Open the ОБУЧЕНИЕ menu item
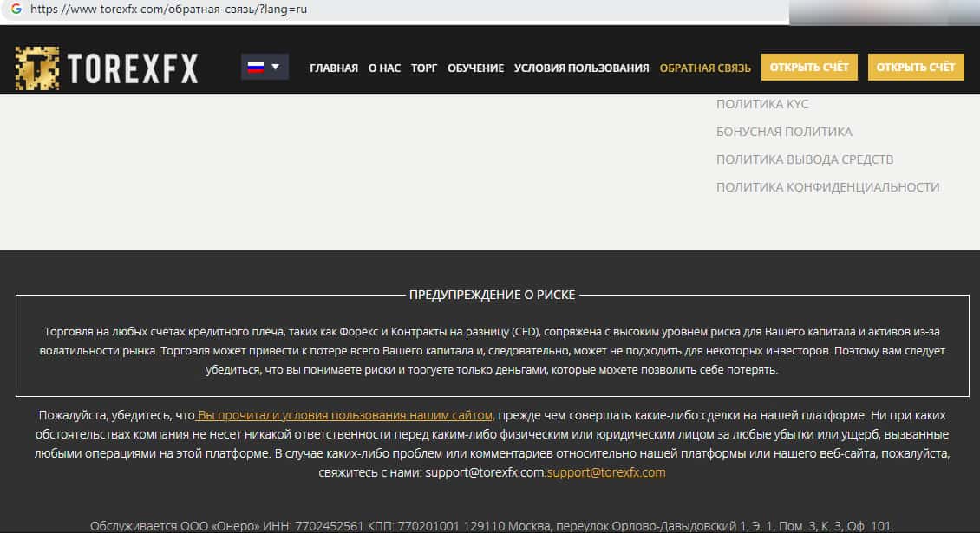Image resolution: width=980 pixels, height=533 pixels. pyautogui.click(x=475, y=68)
